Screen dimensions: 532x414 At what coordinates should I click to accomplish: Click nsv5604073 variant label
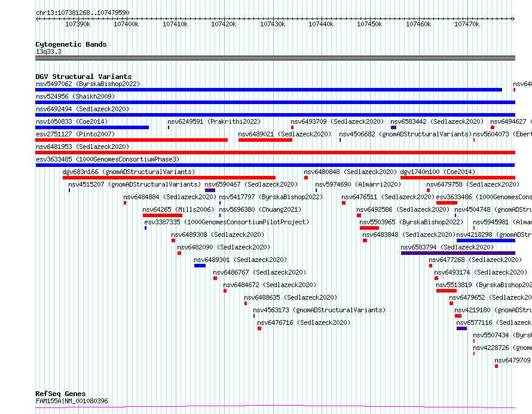click(503, 134)
